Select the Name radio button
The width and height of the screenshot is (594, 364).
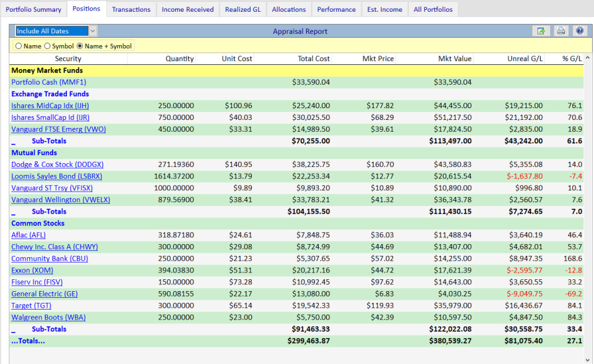tap(19, 45)
